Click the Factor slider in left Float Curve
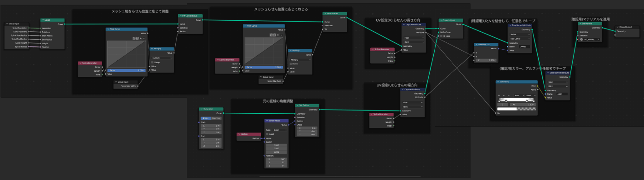The image size is (644, 180). pos(126,70)
